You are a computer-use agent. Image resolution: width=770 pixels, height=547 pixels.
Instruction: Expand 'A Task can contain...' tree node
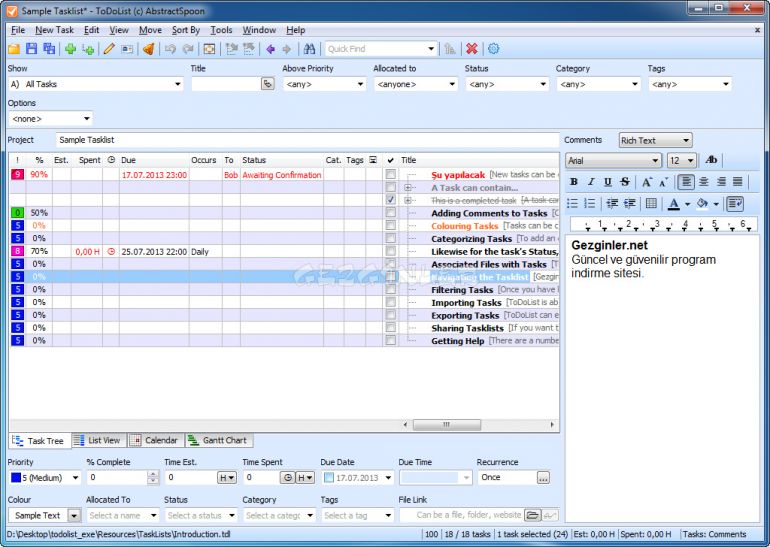click(408, 188)
